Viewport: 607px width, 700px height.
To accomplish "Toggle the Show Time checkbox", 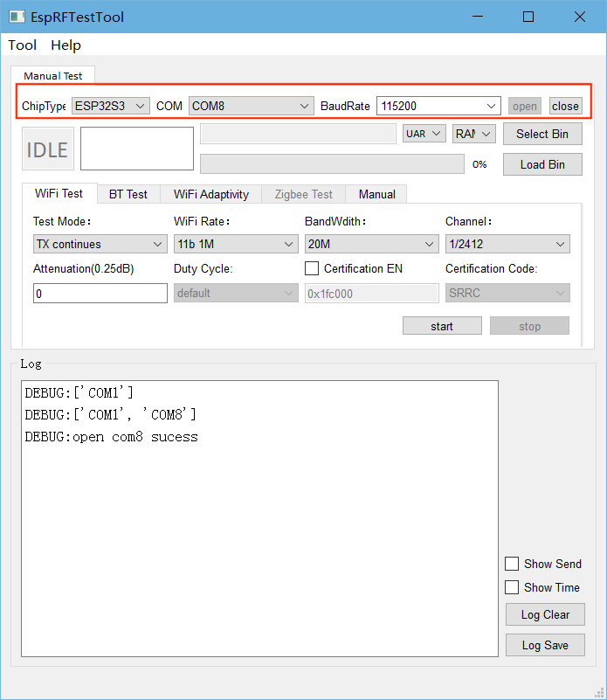I will click(x=512, y=587).
